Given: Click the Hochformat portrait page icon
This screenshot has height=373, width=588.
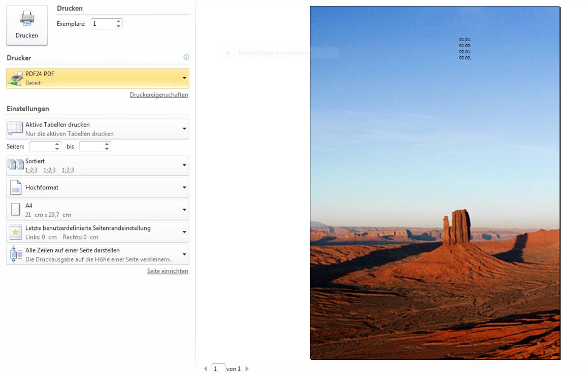Looking at the screenshot, I should click(x=15, y=187).
